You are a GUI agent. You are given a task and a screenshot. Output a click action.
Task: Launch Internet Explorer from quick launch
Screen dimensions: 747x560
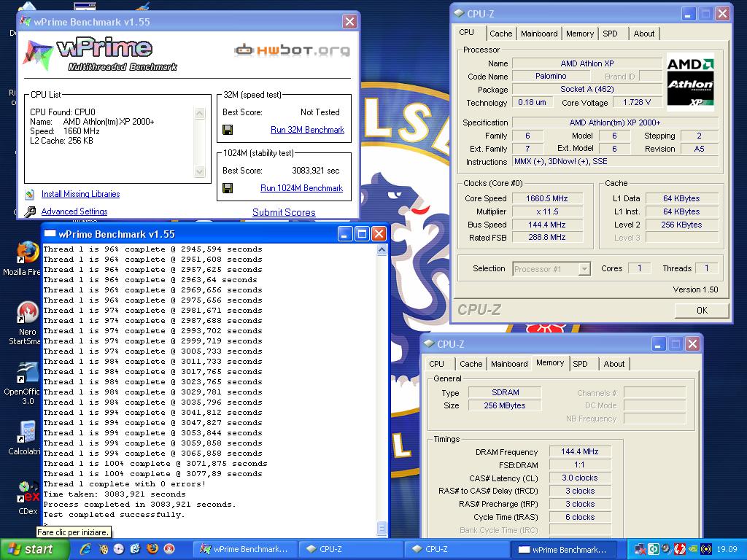click(x=86, y=549)
